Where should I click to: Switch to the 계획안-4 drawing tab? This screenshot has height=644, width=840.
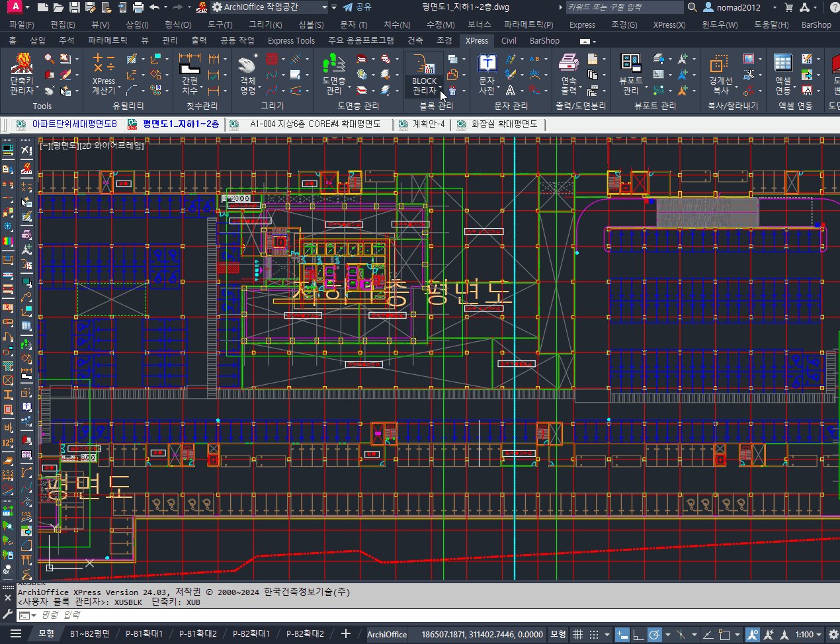tap(428, 124)
